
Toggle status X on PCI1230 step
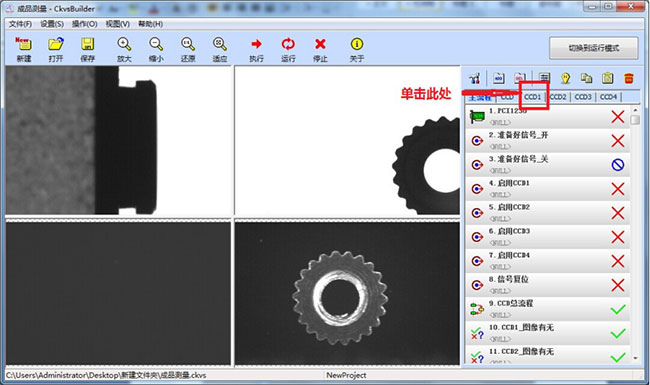tap(618, 116)
